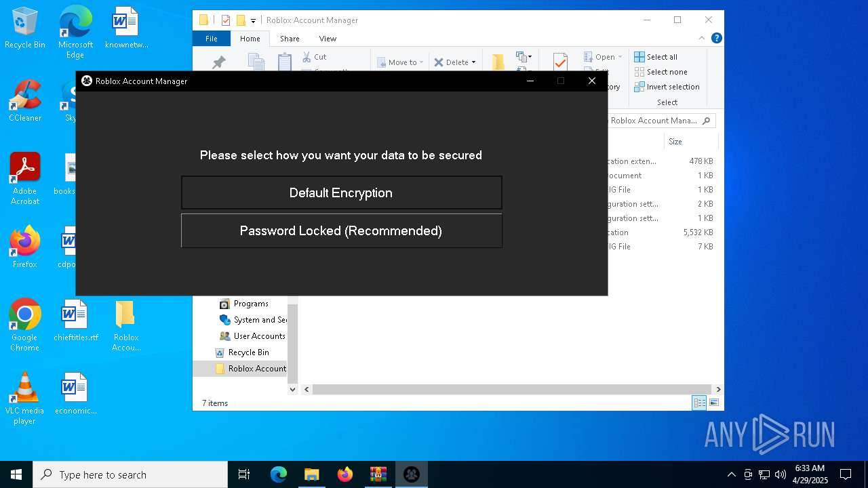Image resolution: width=868 pixels, height=488 pixels.
Task: Open Google Chrome desktop shortcut
Action: 25,325
